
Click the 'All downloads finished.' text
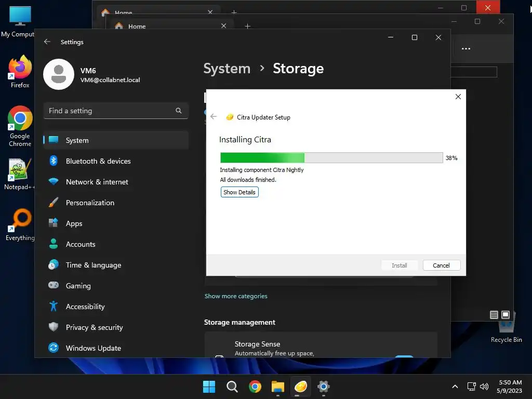tap(248, 180)
